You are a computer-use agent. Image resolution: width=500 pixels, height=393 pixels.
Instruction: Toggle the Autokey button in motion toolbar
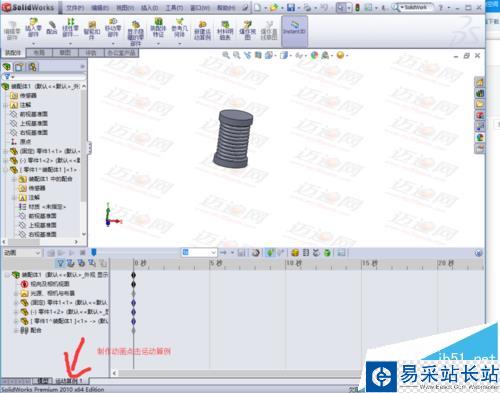point(270,253)
